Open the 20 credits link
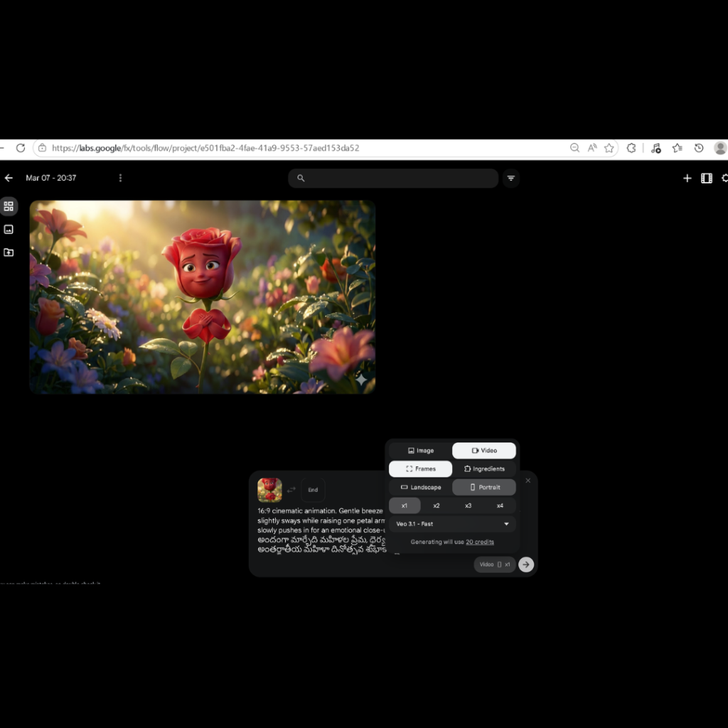The height and width of the screenshot is (728, 728). tap(480, 542)
